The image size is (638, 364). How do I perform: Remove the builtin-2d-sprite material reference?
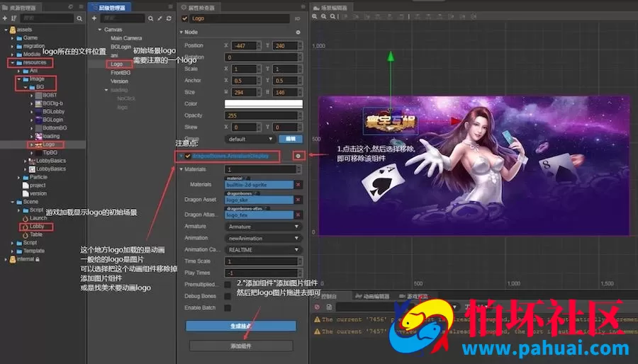[x=298, y=184]
